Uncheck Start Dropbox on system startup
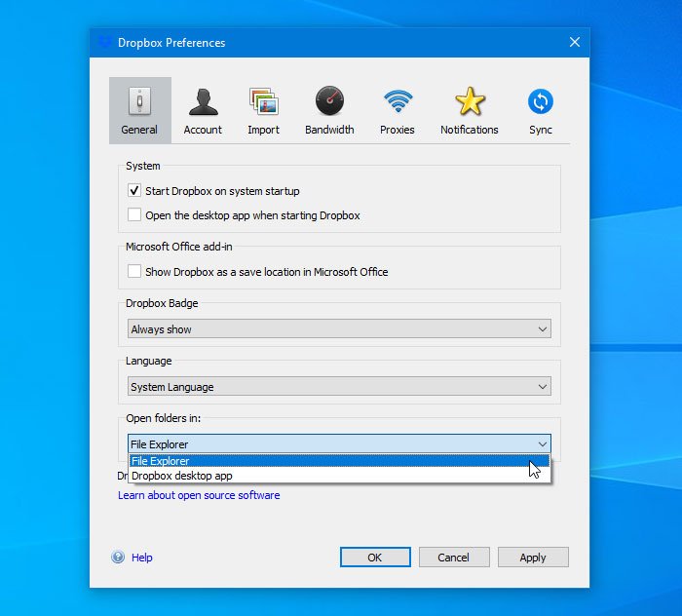This screenshot has width=682, height=616. 134,191
